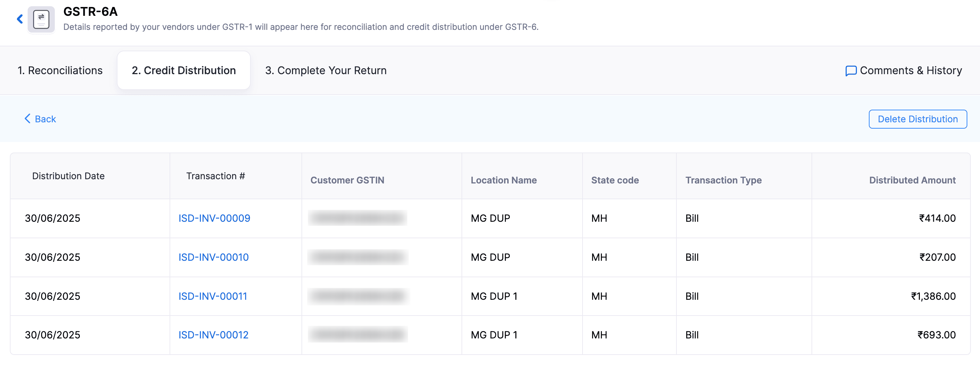This screenshot has height=369, width=980.
Task: Click the Delete Distribution button
Action: pyautogui.click(x=917, y=119)
